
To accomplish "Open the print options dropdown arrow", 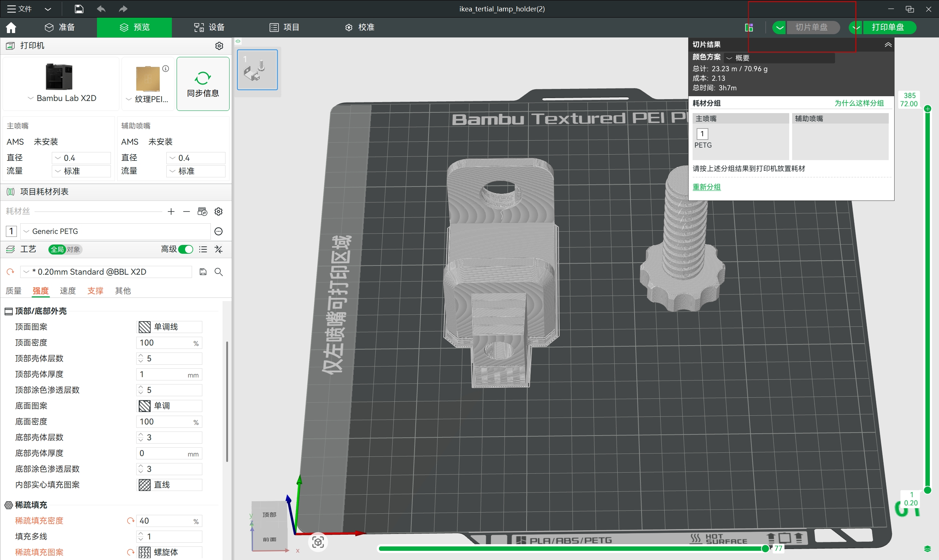I will click(856, 28).
